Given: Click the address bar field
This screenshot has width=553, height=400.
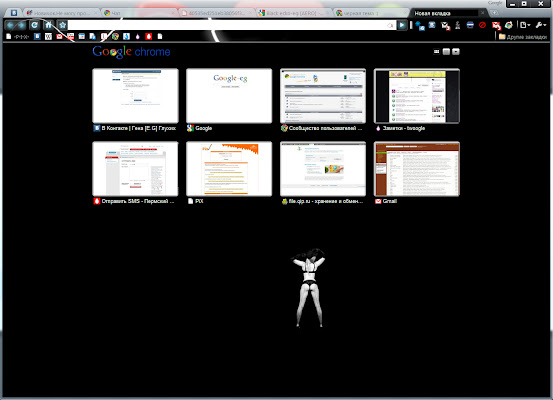Looking at the screenshot, I should [x=231, y=25].
